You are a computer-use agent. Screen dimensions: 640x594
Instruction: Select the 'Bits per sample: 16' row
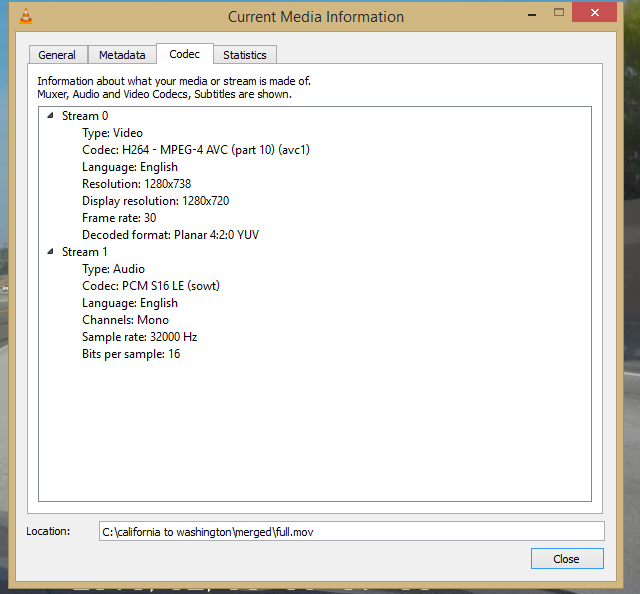point(131,354)
